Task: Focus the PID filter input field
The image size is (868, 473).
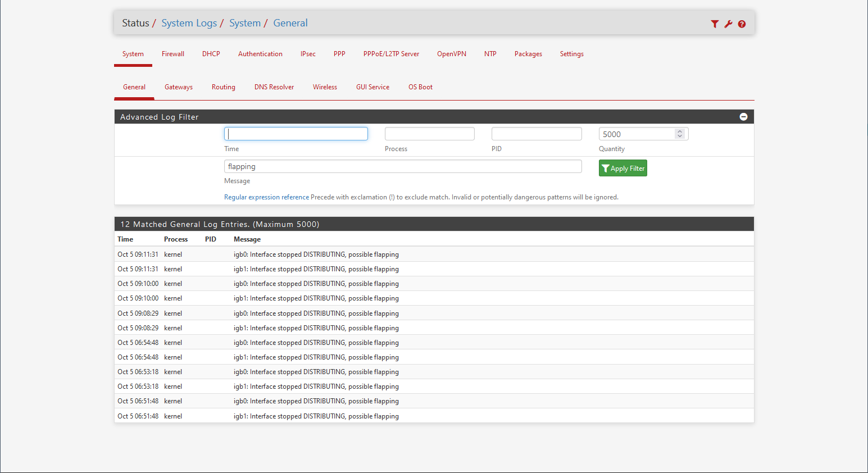Action: pos(537,134)
